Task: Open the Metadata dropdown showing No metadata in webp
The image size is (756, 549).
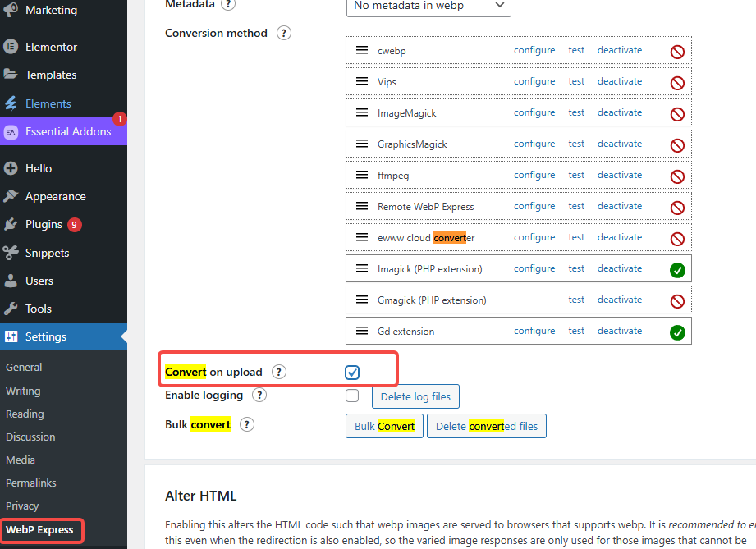Action: (428, 6)
